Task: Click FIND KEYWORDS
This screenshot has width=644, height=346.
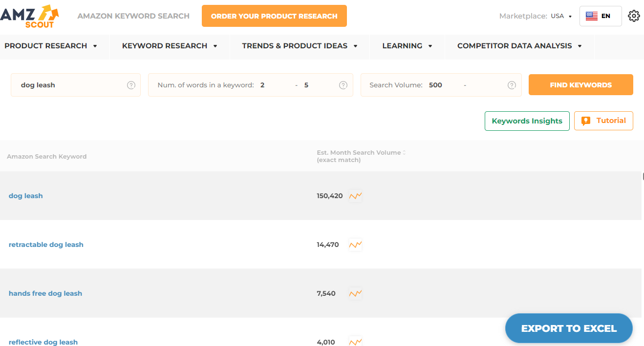Action: 580,84
